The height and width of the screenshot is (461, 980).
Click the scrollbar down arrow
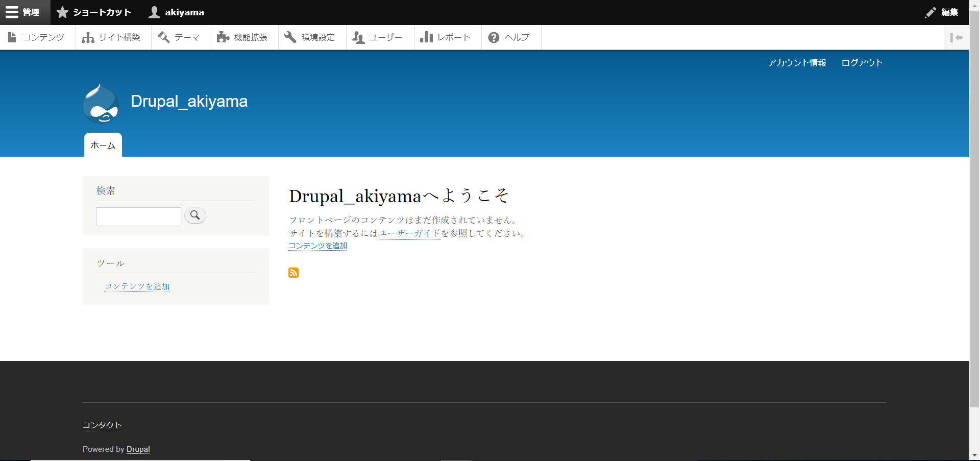pyautogui.click(x=974, y=455)
